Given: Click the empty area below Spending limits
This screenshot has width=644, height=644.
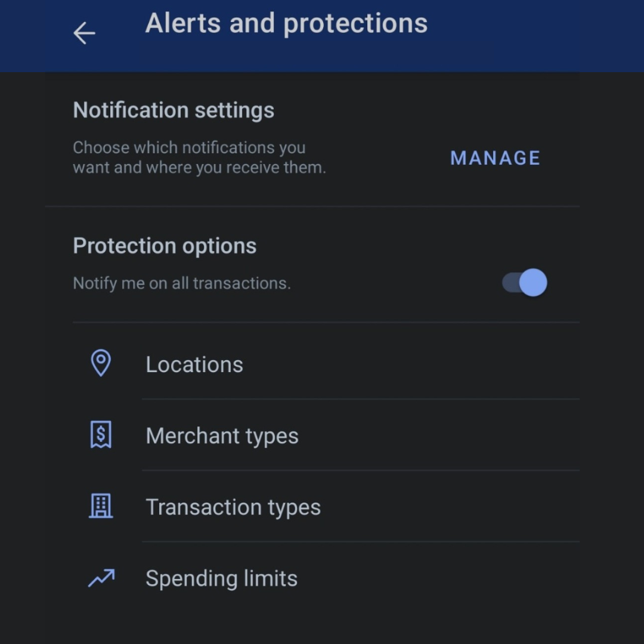Looking at the screenshot, I should coord(322,623).
